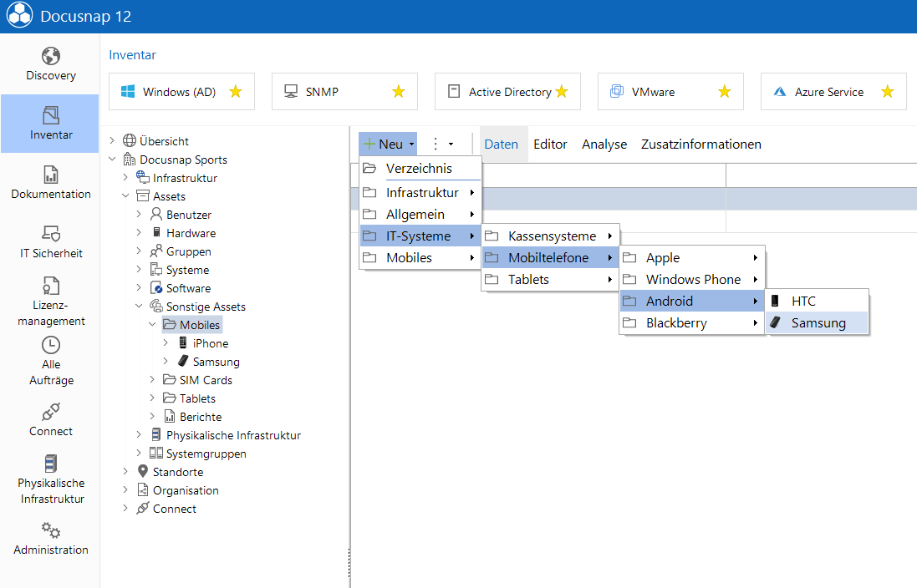Open the Blackberry submenu entry
Image resolution: width=917 pixels, height=588 pixels.
[x=692, y=322]
